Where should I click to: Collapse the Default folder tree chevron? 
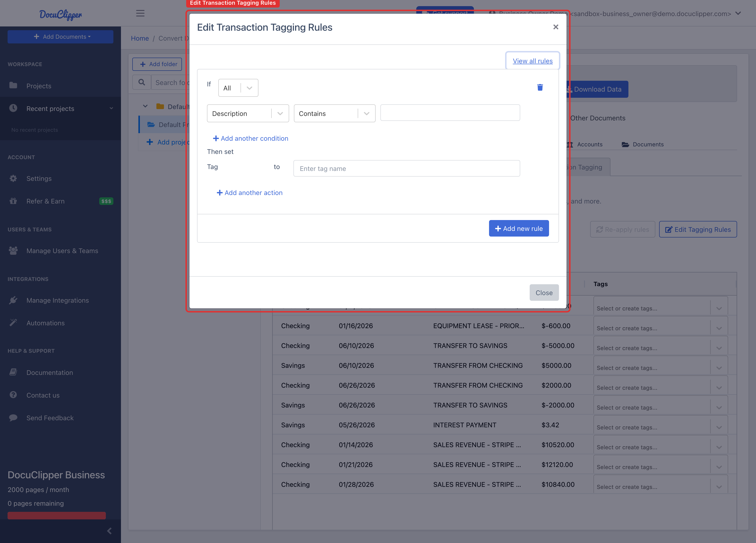pos(145,106)
